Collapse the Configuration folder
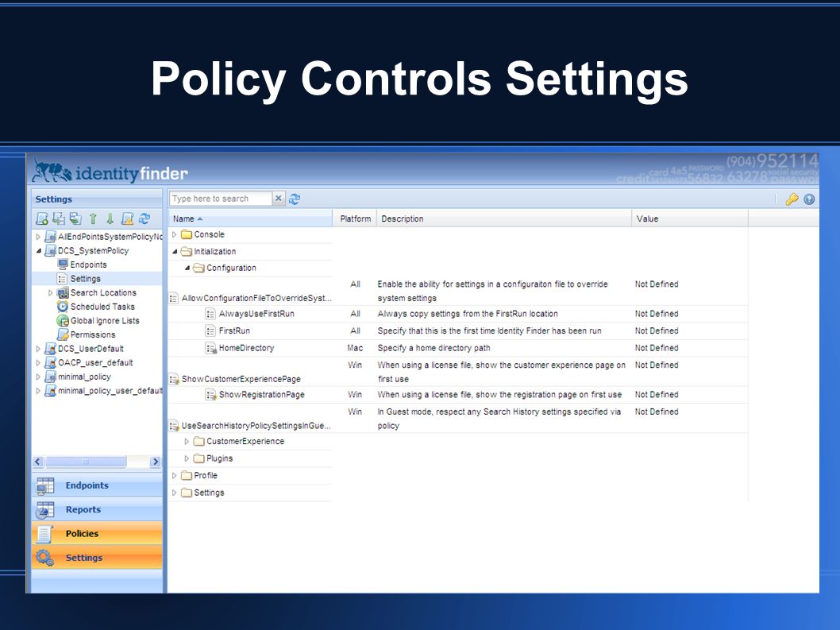Image resolution: width=840 pixels, height=630 pixels. pyautogui.click(x=187, y=268)
